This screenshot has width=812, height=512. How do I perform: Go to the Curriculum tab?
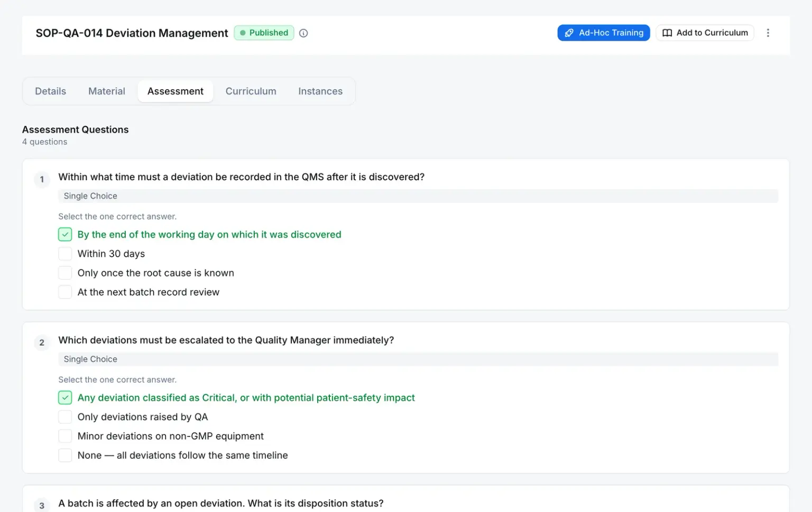tap(251, 91)
